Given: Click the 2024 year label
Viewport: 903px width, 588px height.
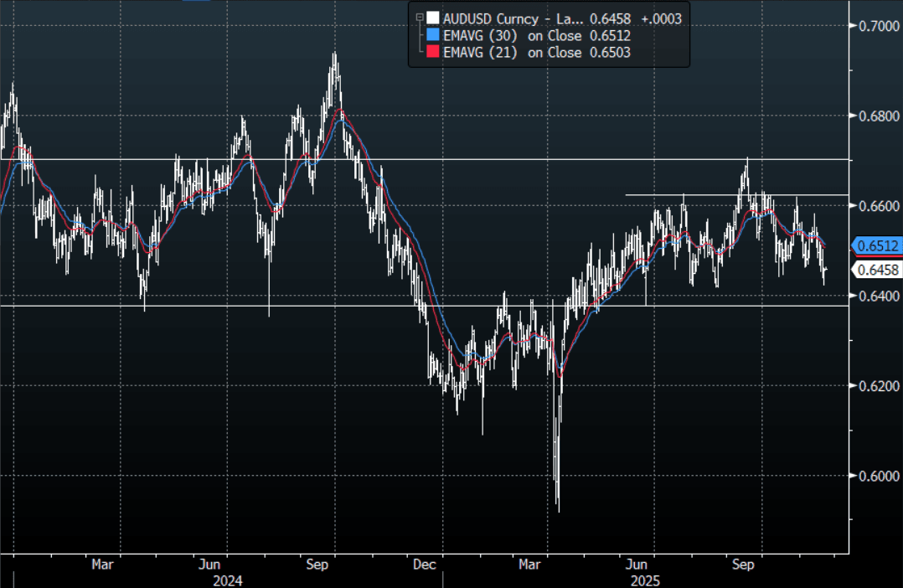Looking at the screenshot, I should [x=228, y=580].
